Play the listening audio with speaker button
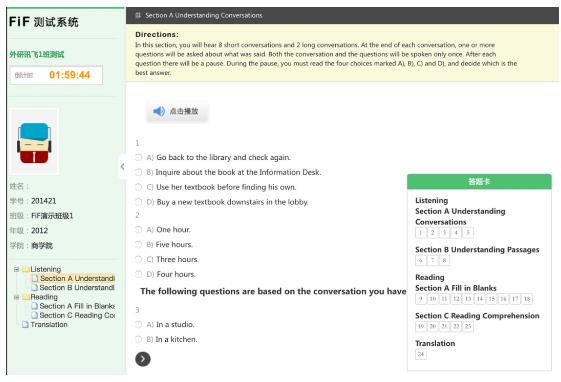The image size is (561, 382). tap(177, 111)
